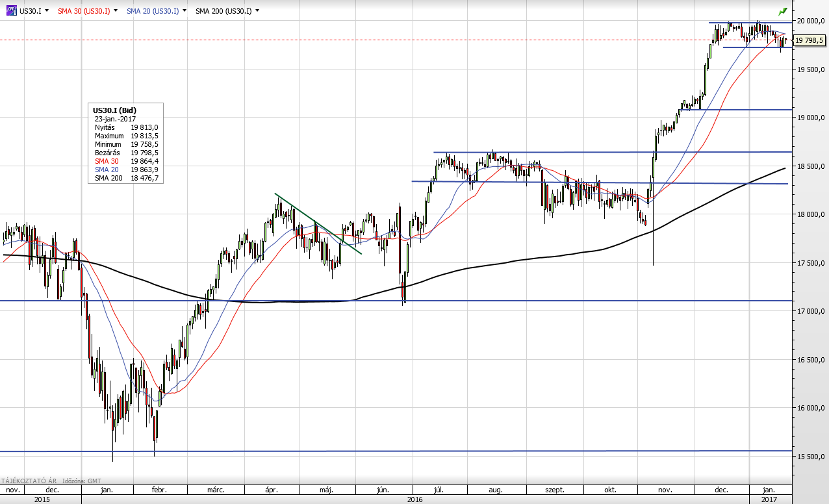The height and width of the screenshot is (504, 829).
Task: Click the blue 'SMA 20' value row in info box
Action: pyautogui.click(x=126, y=170)
